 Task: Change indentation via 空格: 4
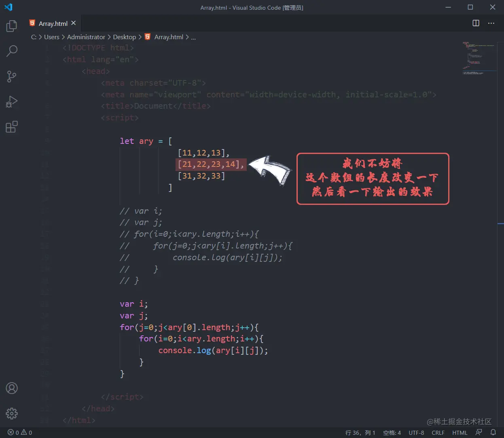click(x=392, y=432)
